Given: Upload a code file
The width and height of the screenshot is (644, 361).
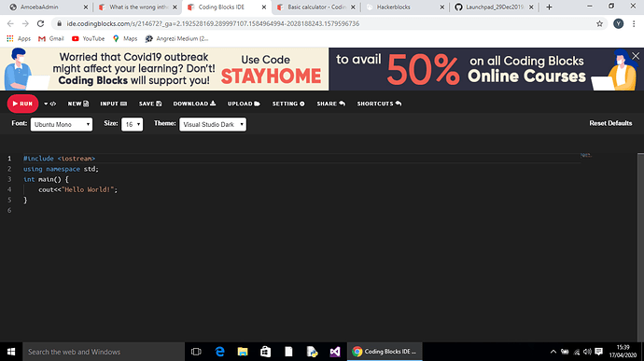Looking at the screenshot, I should (x=244, y=104).
